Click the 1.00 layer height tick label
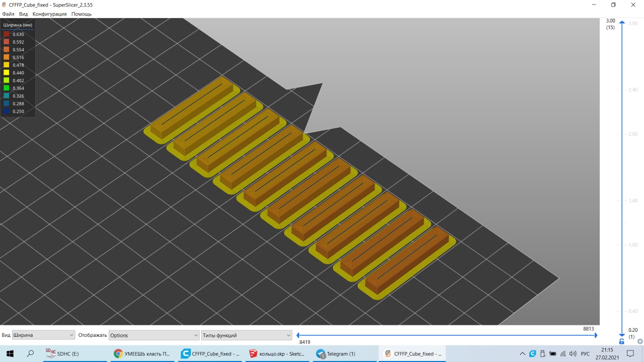 (x=632, y=245)
